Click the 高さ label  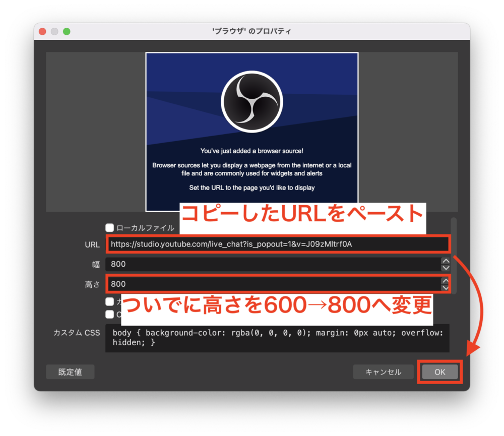click(x=92, y=284)
